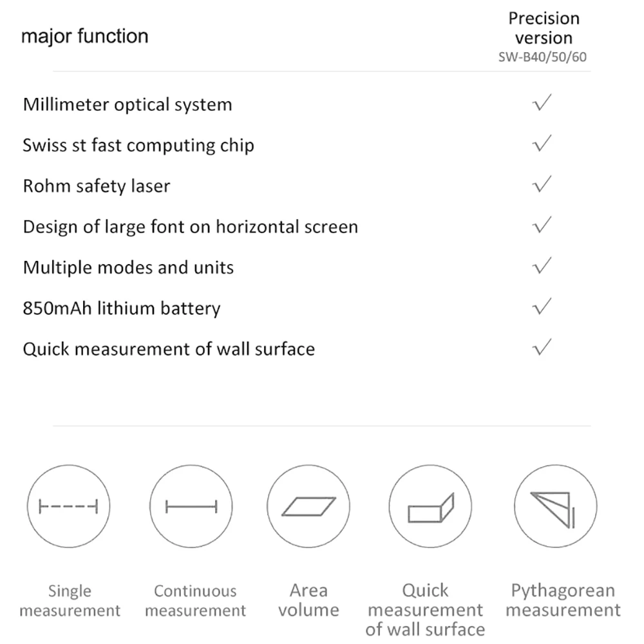The height and width of the screenshot is (644, 644).
Task: Click the Precision version column header
Action: 544,28
